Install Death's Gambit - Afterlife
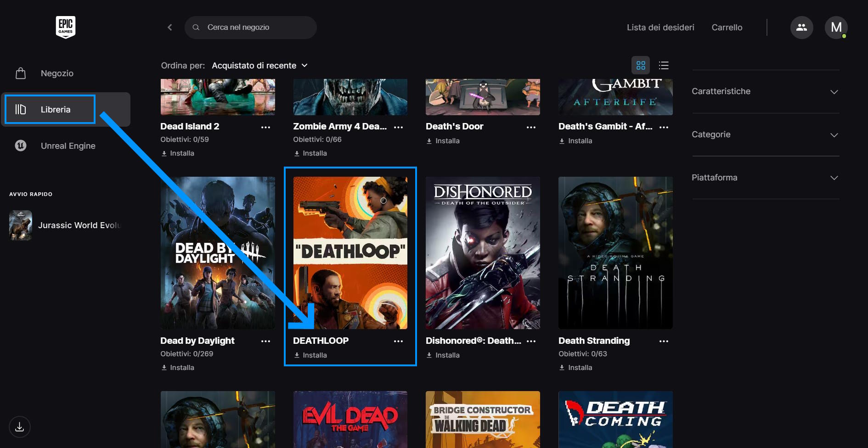The image size is (868, 448). click(576, 141)
